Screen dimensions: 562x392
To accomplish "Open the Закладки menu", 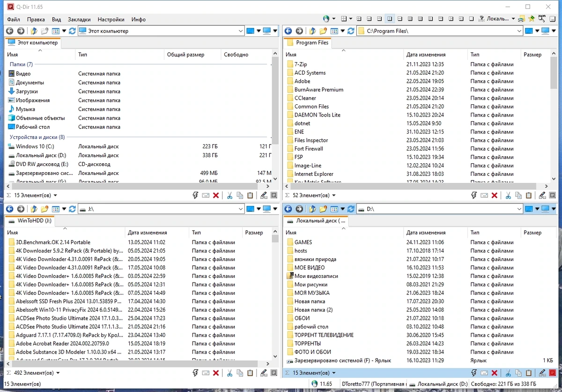I will pyautogui.click(x=79, y=19).
